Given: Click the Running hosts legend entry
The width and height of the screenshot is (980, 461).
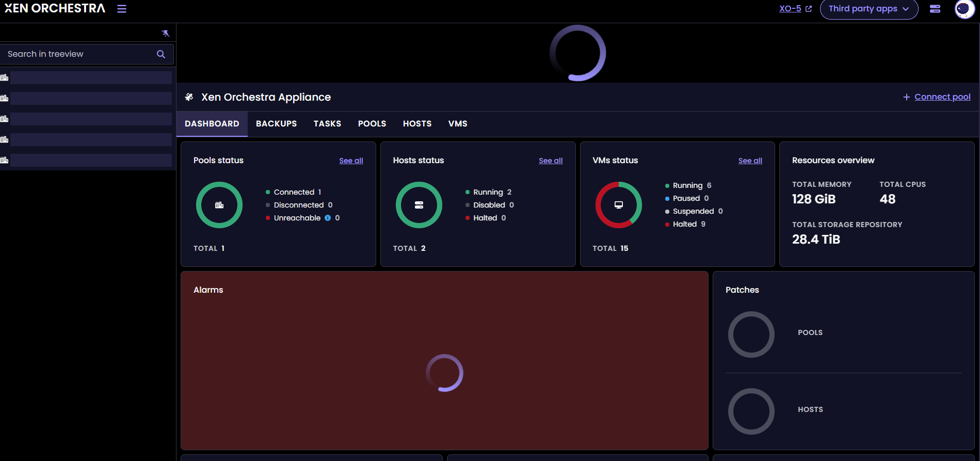Looking at the screenshot, I should coord(488,192).
